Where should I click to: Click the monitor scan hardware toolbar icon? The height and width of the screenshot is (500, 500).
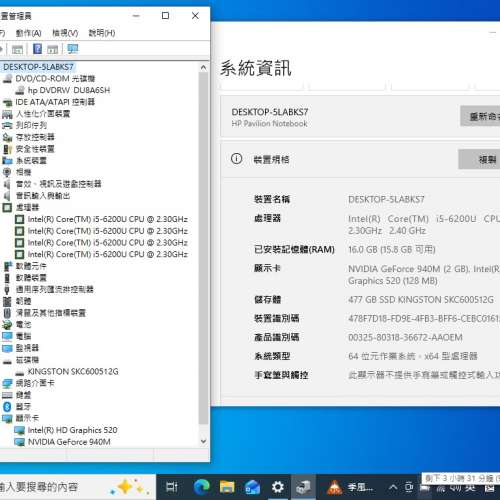[72, 49]
